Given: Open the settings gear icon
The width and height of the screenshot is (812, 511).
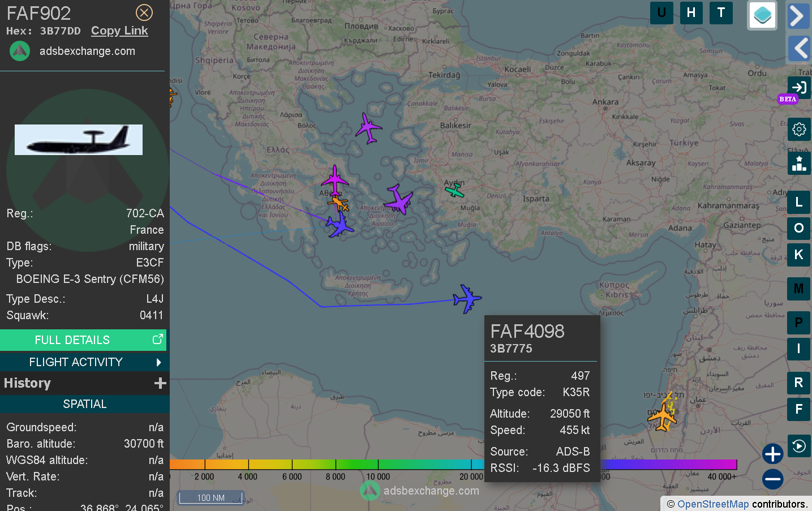Looking at the screenshot, I should point(799,130).
